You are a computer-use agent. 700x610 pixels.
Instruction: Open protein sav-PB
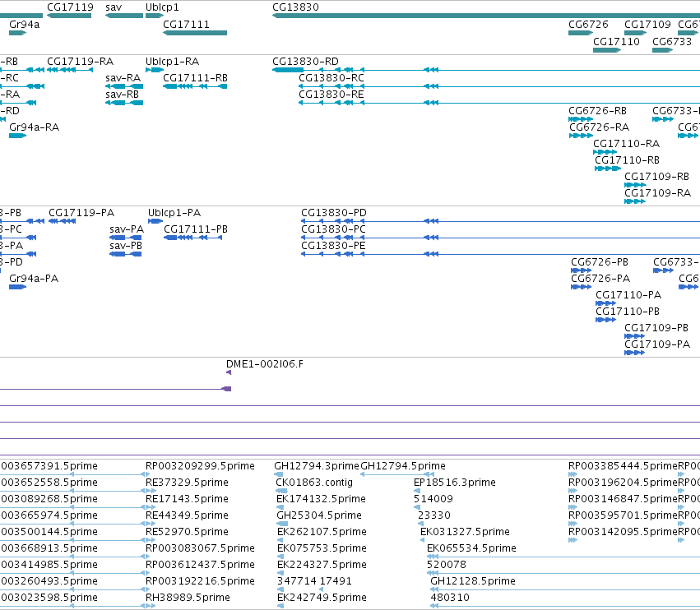point(126,246)
